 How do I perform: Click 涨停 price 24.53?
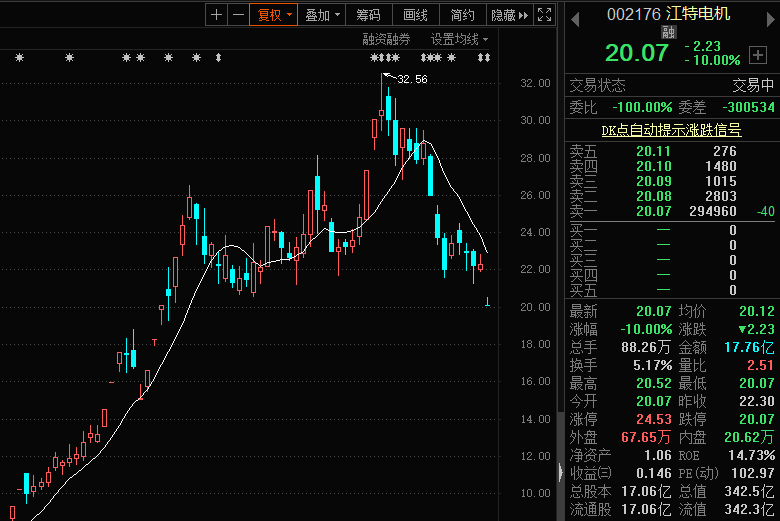pyautogui.click(x=654, y=419)
